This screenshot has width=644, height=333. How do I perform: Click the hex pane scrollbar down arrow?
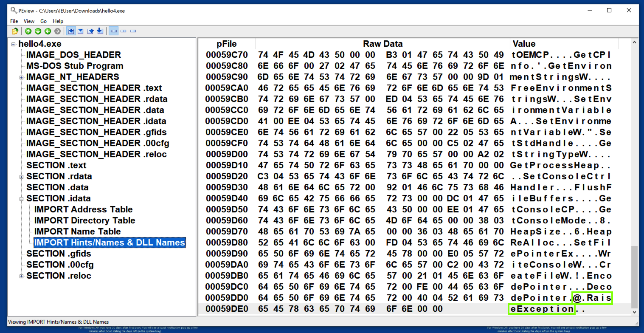point(635,312)
